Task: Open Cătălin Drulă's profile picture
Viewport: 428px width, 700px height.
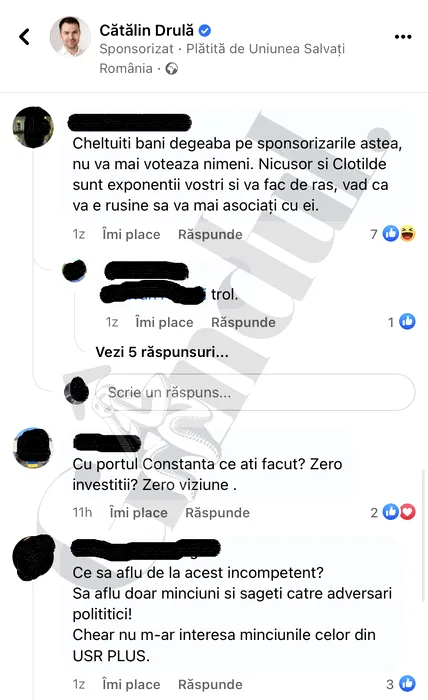Action: click(x=70, y=37)
